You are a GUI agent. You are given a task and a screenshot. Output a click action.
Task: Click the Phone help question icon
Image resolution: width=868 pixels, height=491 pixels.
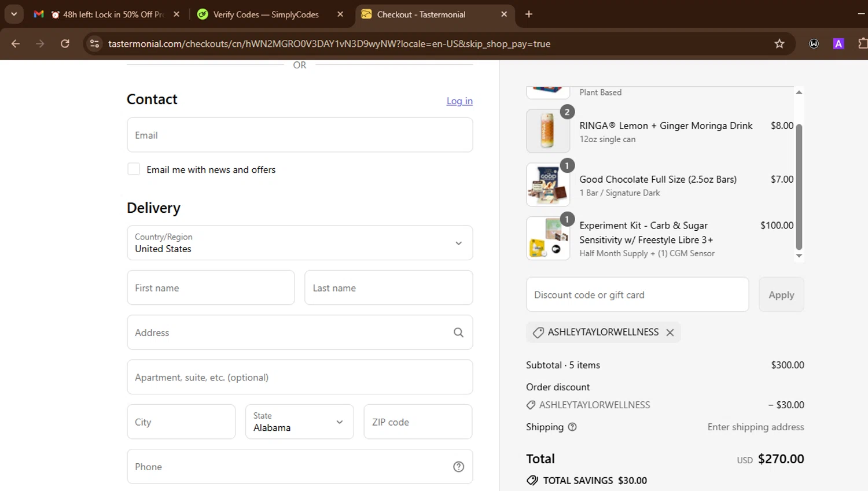pyautogui.click(x=458, y=467)
